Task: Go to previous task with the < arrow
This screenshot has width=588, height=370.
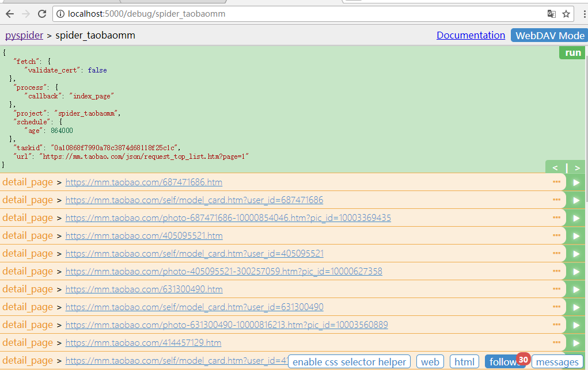Action: click(555, 167)
